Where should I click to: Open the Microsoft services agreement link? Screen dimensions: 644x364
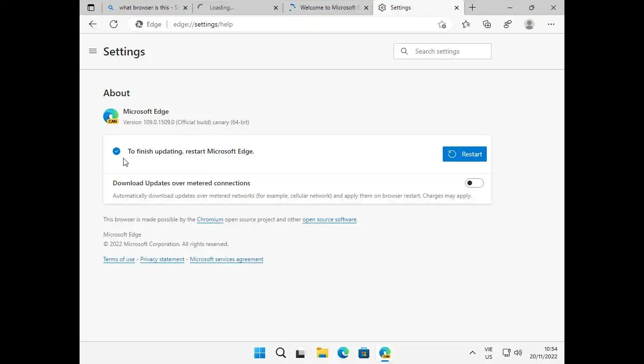226,259
